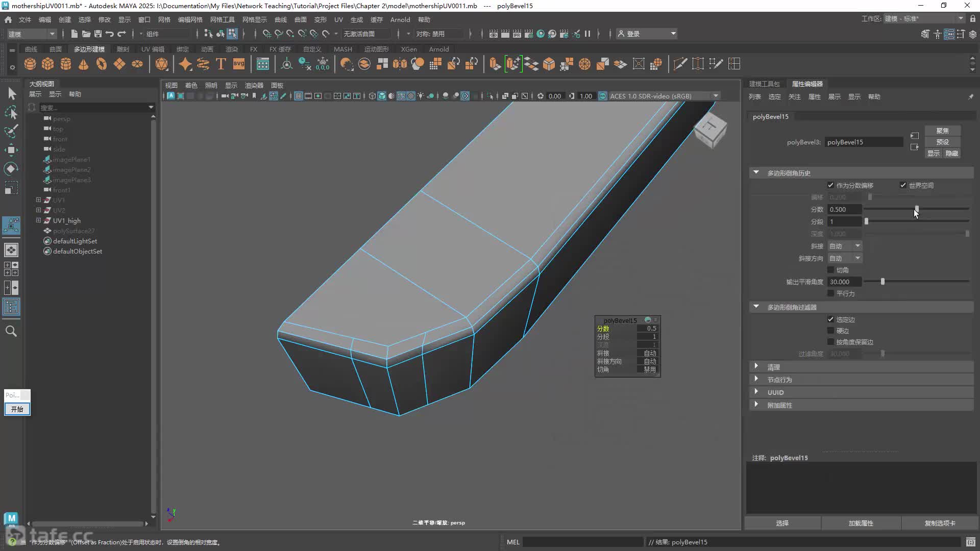Create a polygon cylinder from the shelf
The width and height of the screenshot is (980, 551).
click(66, 64)
